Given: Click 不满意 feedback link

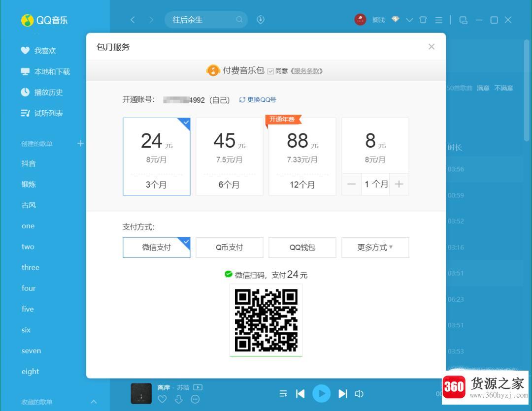Looking at the screenshot, I should (x=503, y=88).
